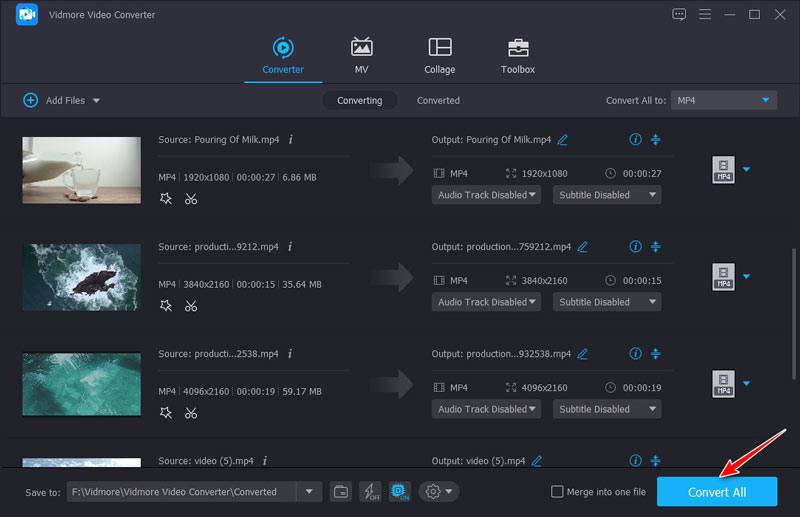The width and height of the screenshot is (800, 517).
Task: Open the MV tab
Action: click(x=361, y=56)
